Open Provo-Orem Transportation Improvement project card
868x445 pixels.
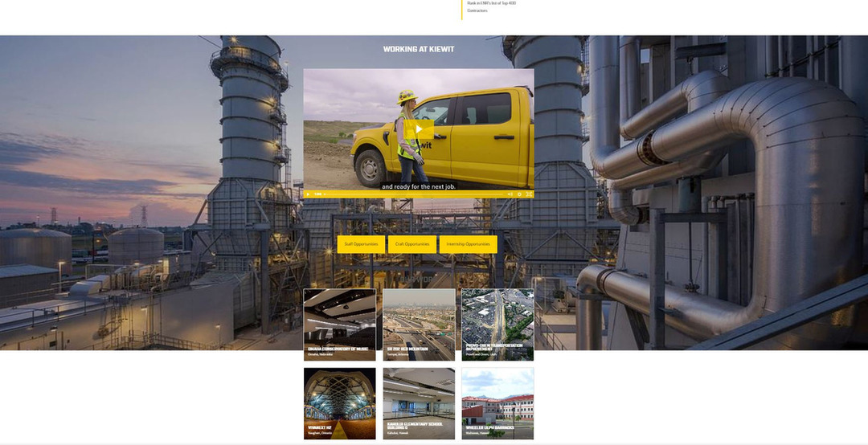497,325
